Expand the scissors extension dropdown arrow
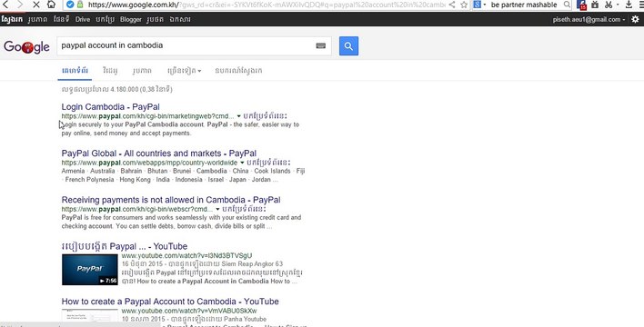Viewport: 644px width, 327px height. (618, 5)
